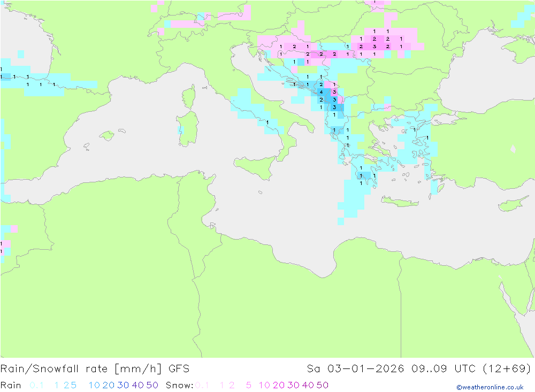The height and width of the screenshot is (392, 535).
Task: Select the snow legend value 40
Action: tap(308, 385)
